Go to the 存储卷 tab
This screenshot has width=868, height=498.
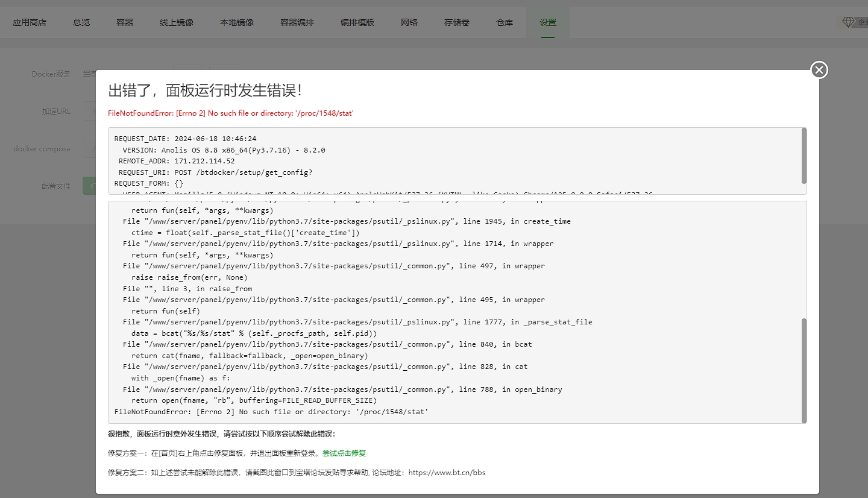pyautogui.click(x=457, y=22)
